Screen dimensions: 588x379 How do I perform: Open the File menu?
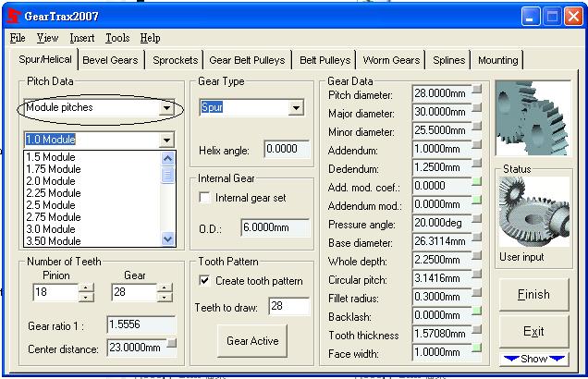coord(18,38)
